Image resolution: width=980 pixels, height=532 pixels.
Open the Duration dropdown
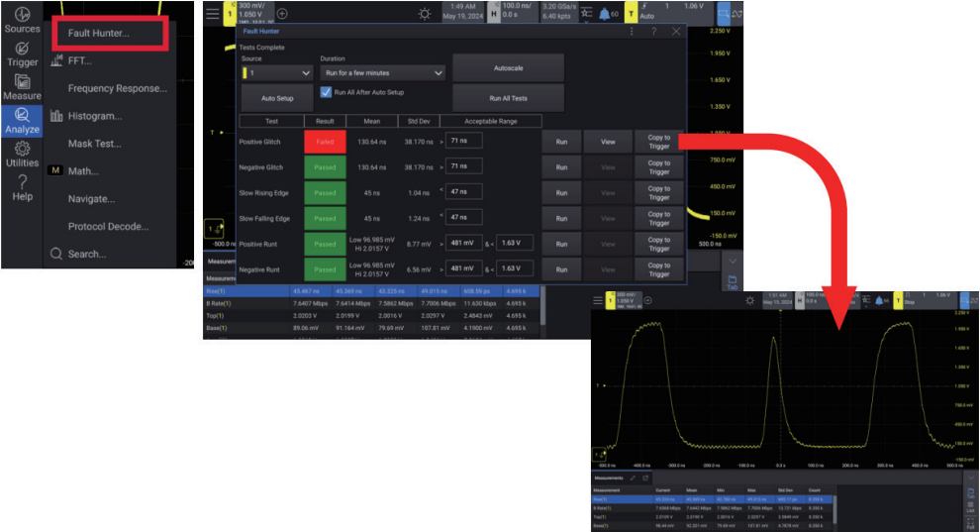tap(382, 72)
